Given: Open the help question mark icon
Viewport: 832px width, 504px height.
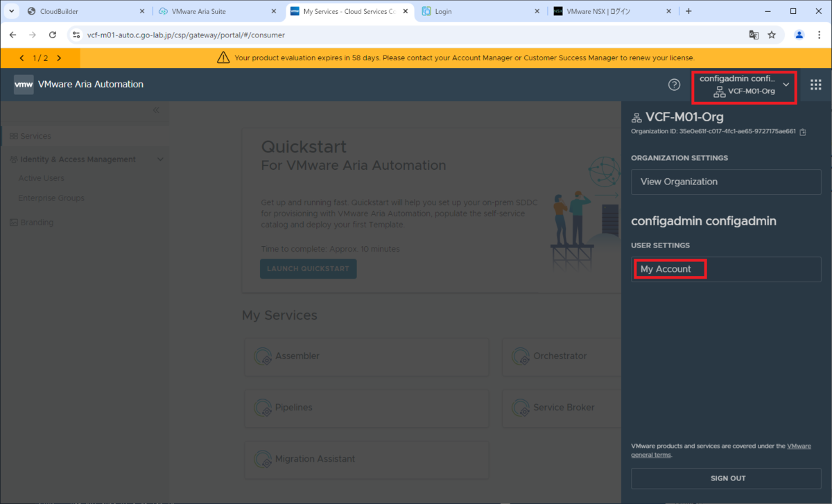Looking at the screenshot, I should (x=674, y=85).
